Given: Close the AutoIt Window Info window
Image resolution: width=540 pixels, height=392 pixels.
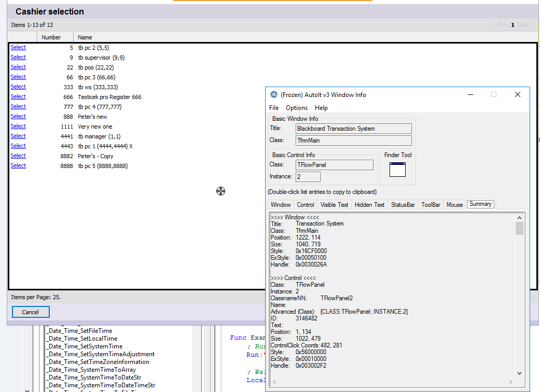Looking at the screenshot, I should coord(517,95).
